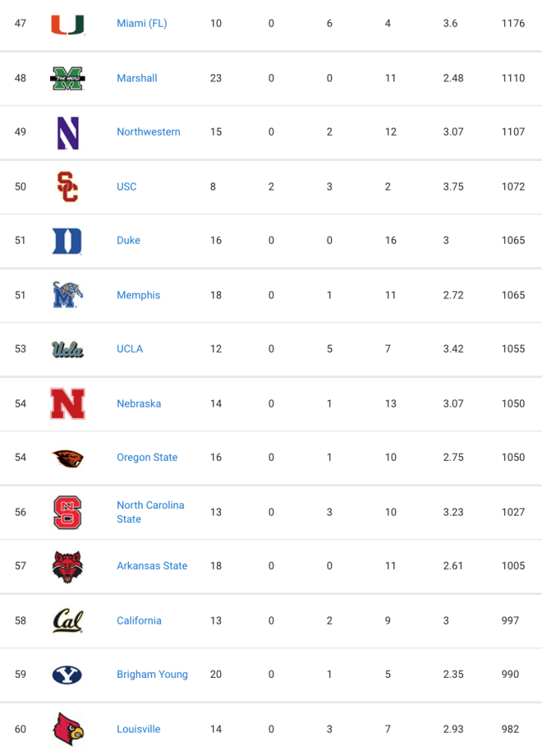Screen dimensions: 542x756
Task: Open the North Carolina State team link
Action: 150,512
